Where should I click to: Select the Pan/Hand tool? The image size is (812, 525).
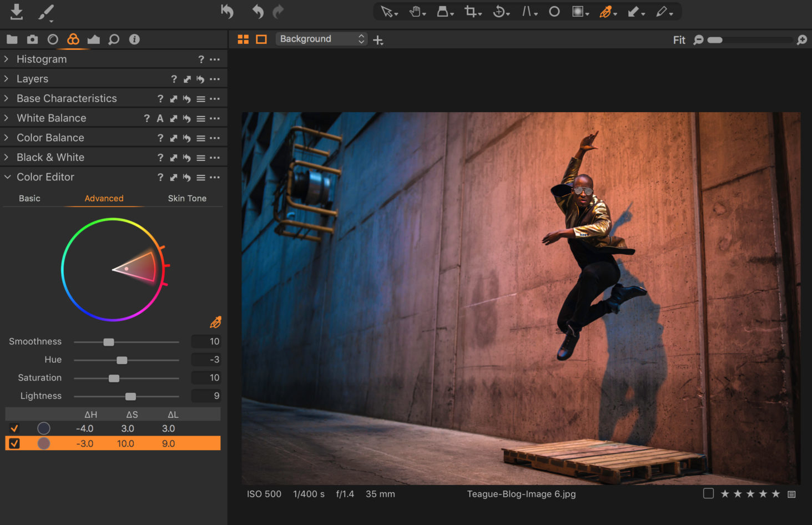click(415, 11)
